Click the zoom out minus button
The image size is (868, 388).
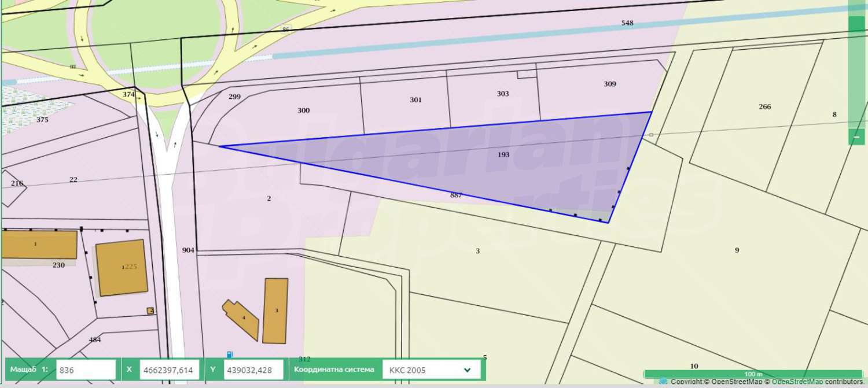(x=856, y=136)
